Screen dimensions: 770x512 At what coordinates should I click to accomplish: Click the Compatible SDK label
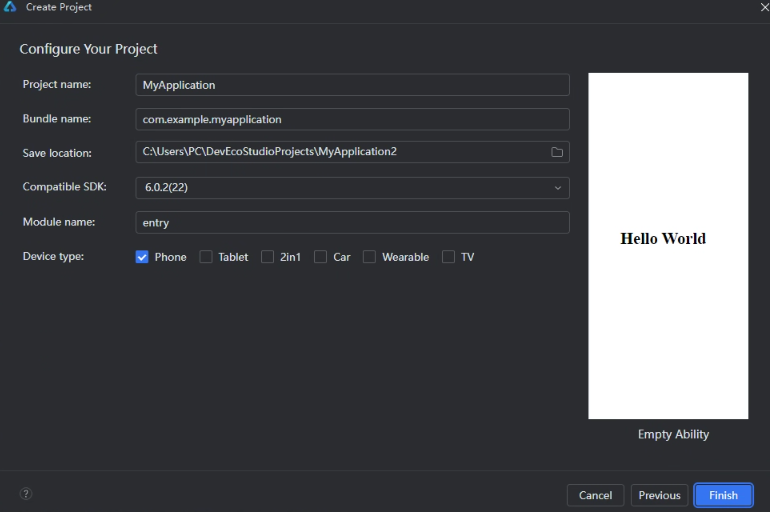(64, 187)
